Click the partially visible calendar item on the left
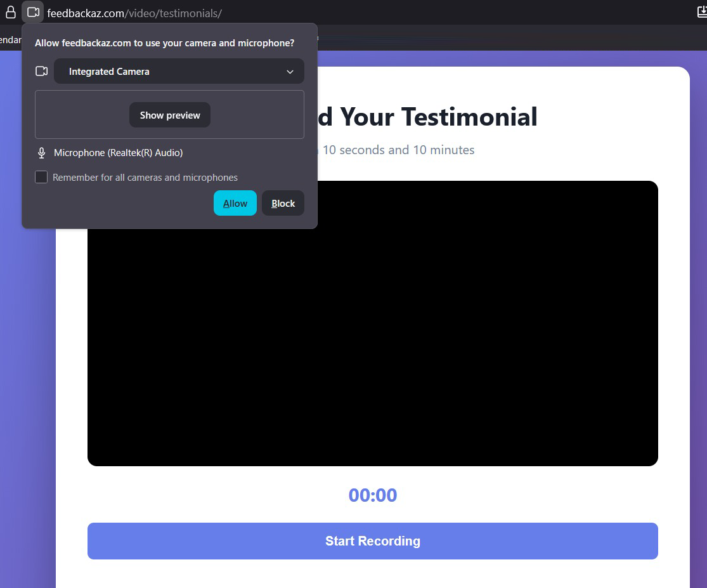This screenshot has width=707, height=588. pyautogui.click(x=10, y=39)
